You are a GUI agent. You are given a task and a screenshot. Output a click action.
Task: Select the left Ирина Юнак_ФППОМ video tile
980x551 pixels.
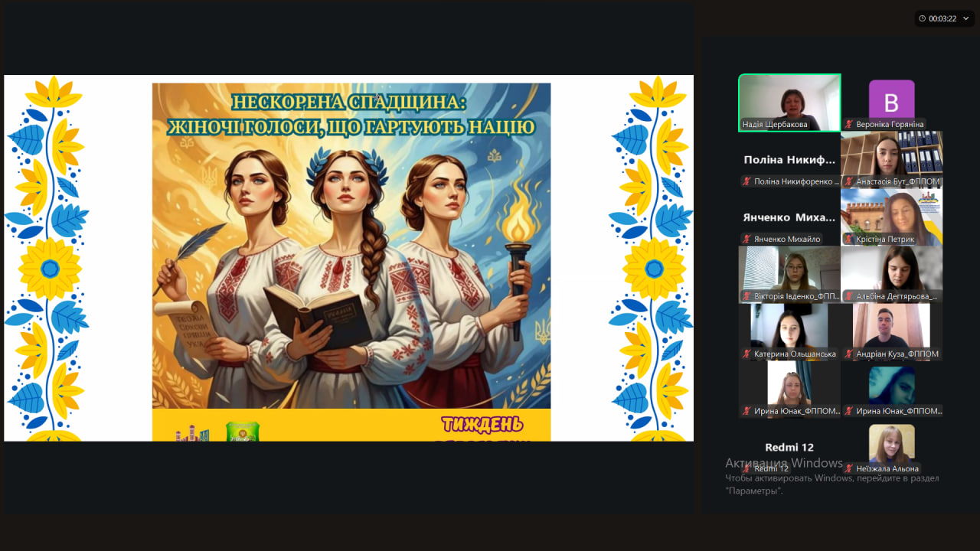(x=789, y=390)
